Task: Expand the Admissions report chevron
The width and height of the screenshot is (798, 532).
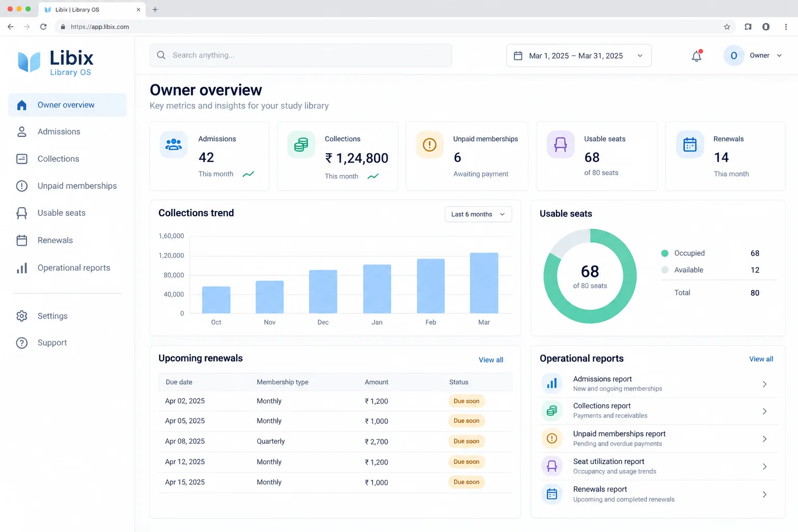Action: tap(764, 384)
